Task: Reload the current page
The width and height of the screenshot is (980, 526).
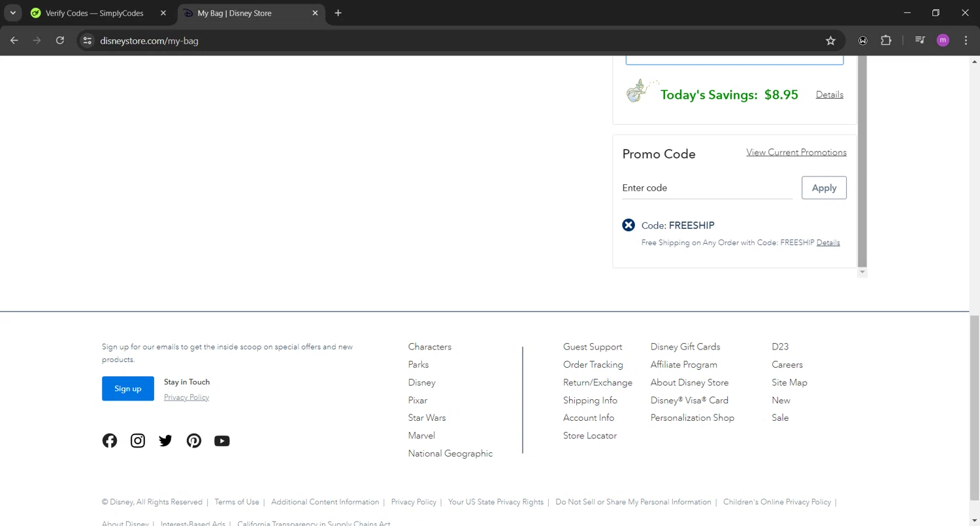Action: point(60,41)
